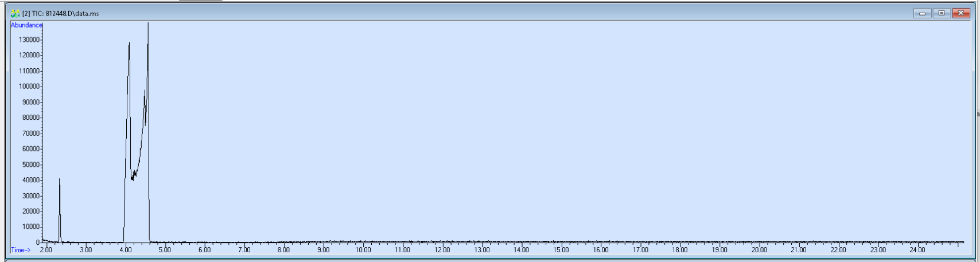Click the 5.00 time axis label

click(165, 250)
